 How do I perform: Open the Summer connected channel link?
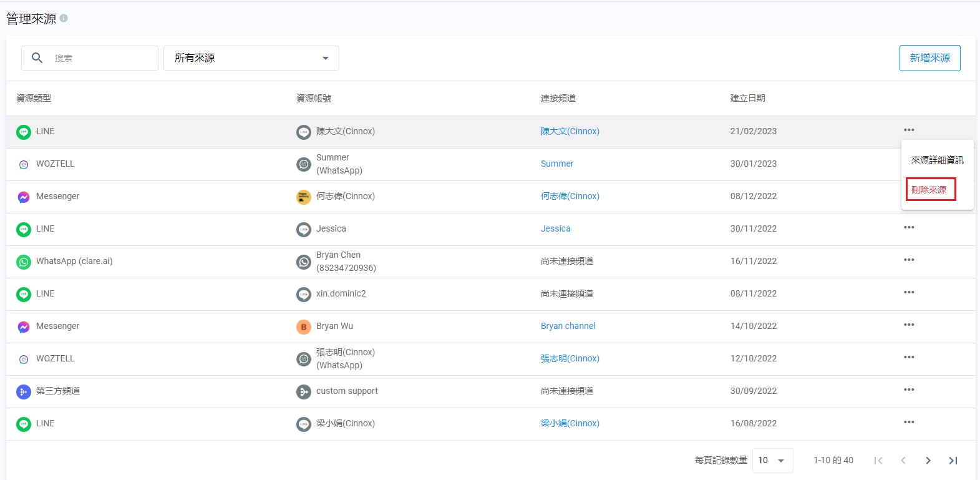coord(556,164)
